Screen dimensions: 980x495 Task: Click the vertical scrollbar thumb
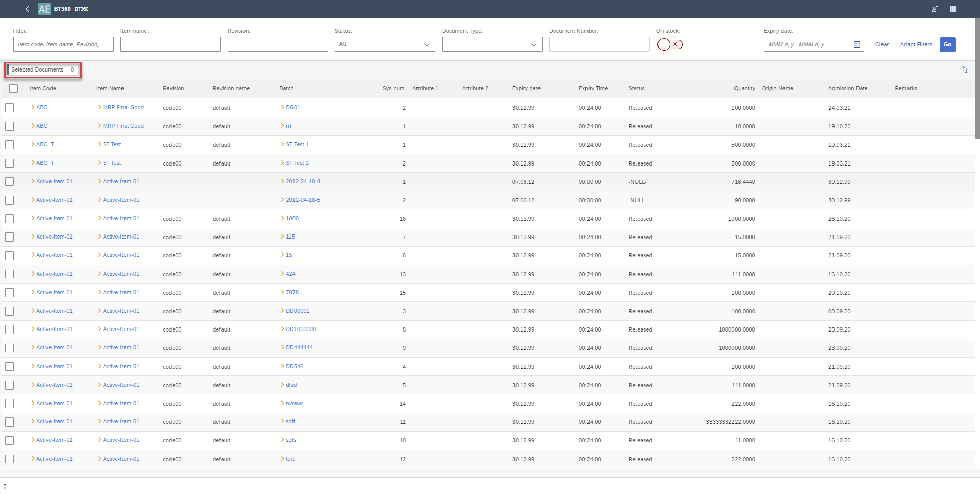(977, 77)
